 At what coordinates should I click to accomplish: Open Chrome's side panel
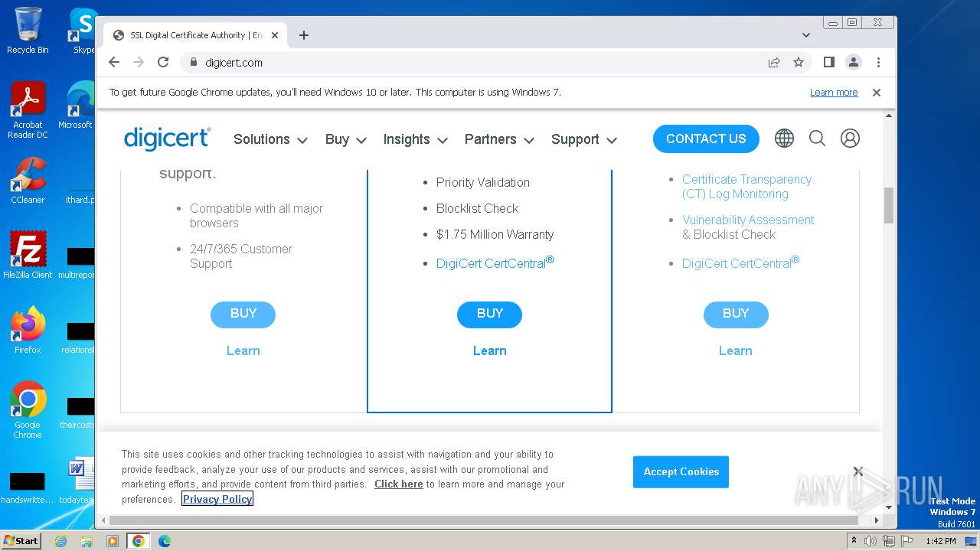tap(828, 62)
